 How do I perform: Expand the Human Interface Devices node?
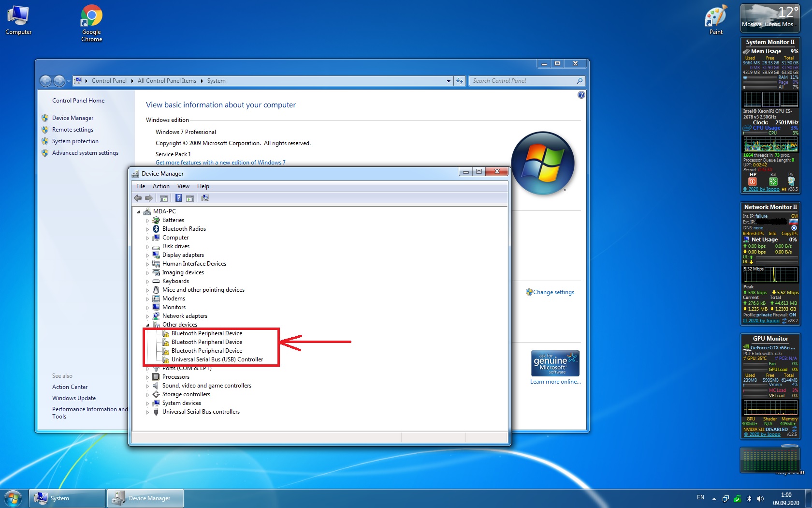pos(148,264)
